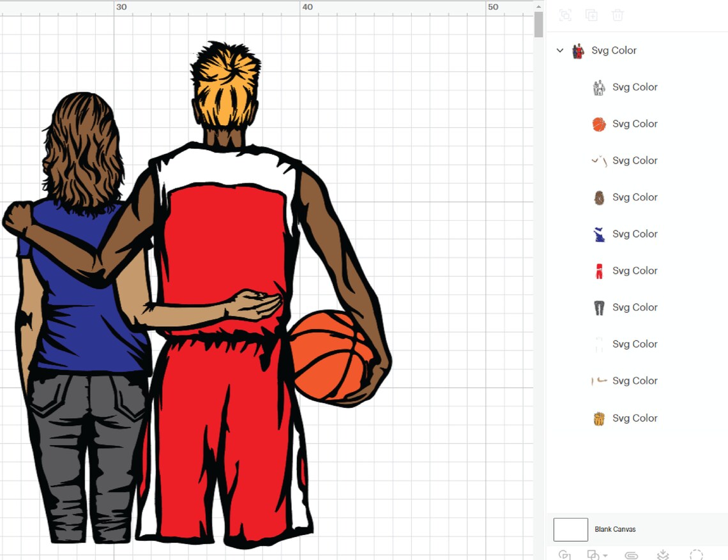728x560 pixels.
Task: Delete the layer via the trash icon
Action: pyautogui.click(x=618, y=15)
